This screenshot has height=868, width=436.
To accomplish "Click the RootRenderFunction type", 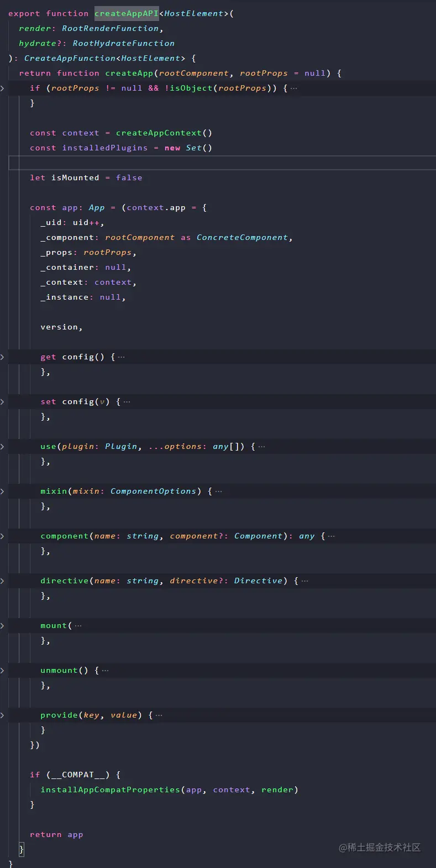I will pyautogui.click(x=110, y=28).
